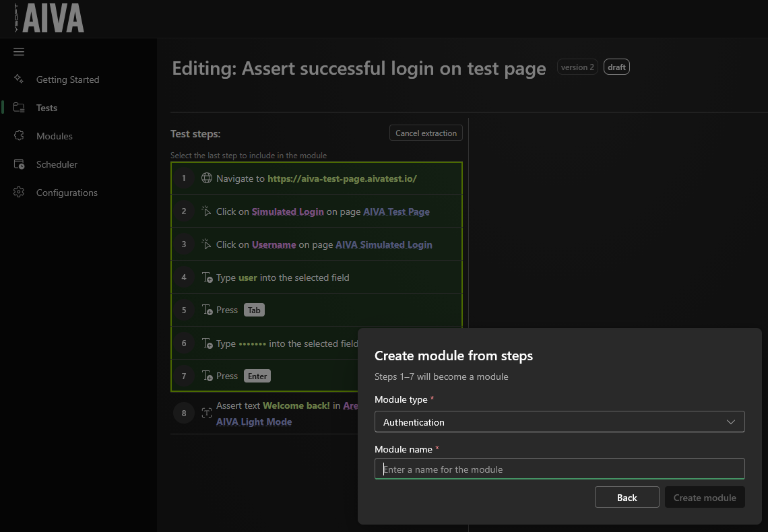Image resolution: width=768 pixels, height=532 pixels.
Task: Click the cursor icon in step 2
Action: pos(207,211)
